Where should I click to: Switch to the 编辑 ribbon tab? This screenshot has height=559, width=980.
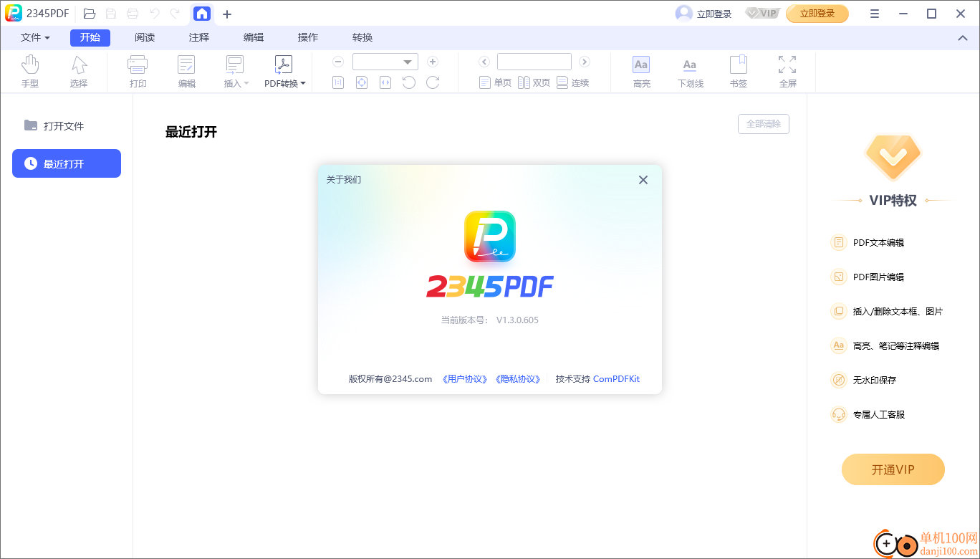click(x=254, y=37)
